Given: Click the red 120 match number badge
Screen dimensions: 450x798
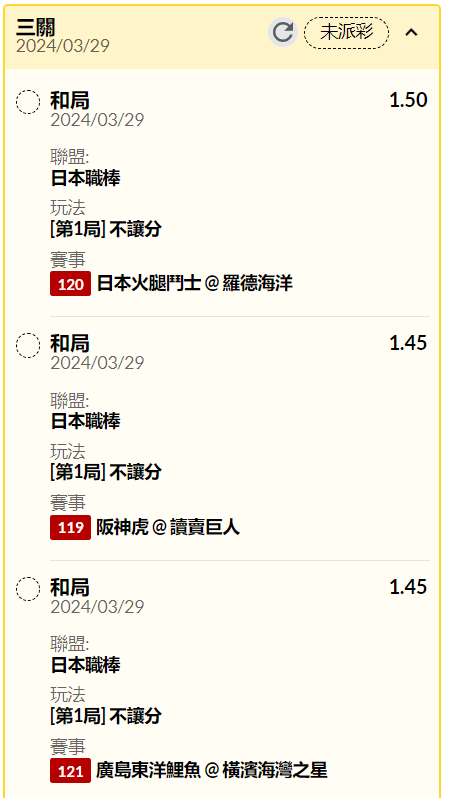Looking at the screenshot, I should click(70, 283).
